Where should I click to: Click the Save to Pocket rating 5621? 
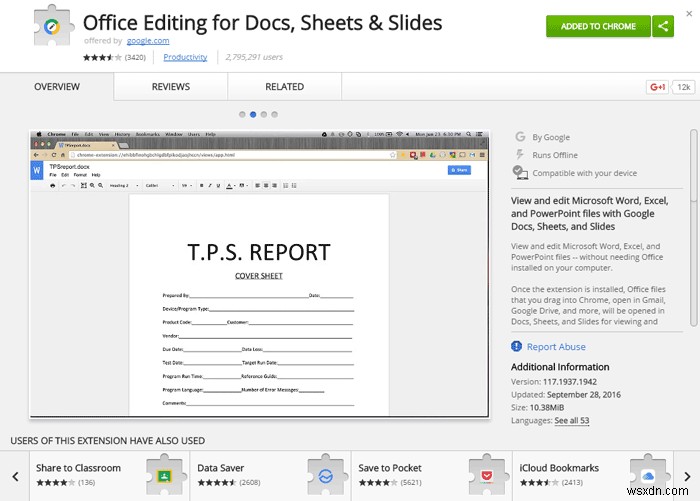(390, 483)
